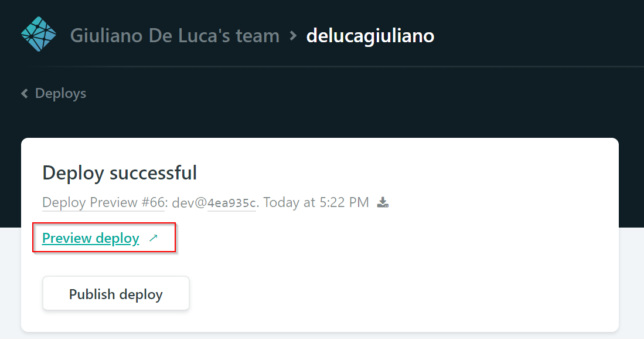Click the external link arrow icon
The height and width of the screenshot is (339, 644).
(x=154, y=238)
